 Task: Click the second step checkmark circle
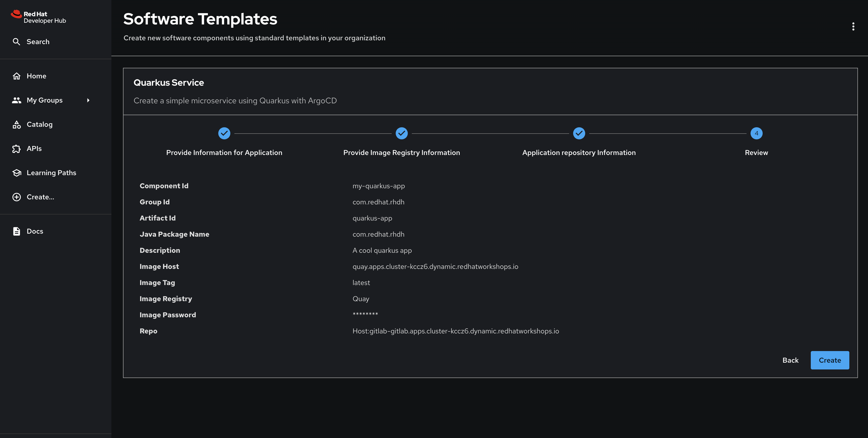(402, 133)
